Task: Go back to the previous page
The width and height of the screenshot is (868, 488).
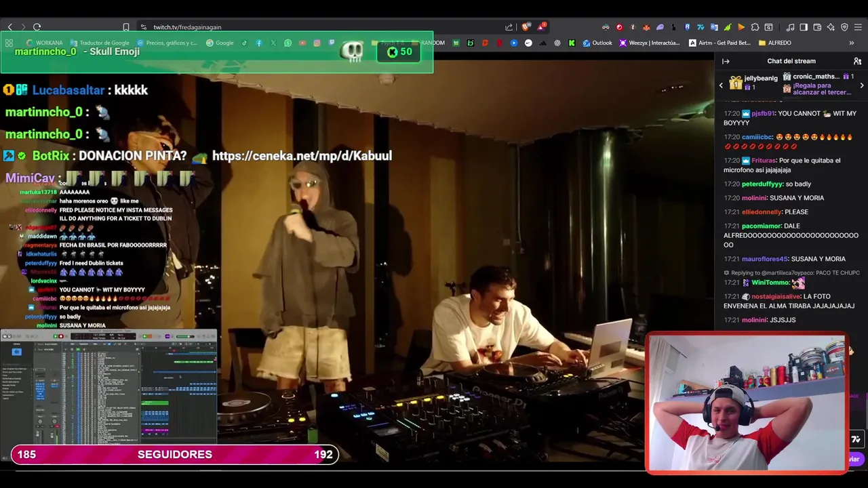Action: [9, 27]
